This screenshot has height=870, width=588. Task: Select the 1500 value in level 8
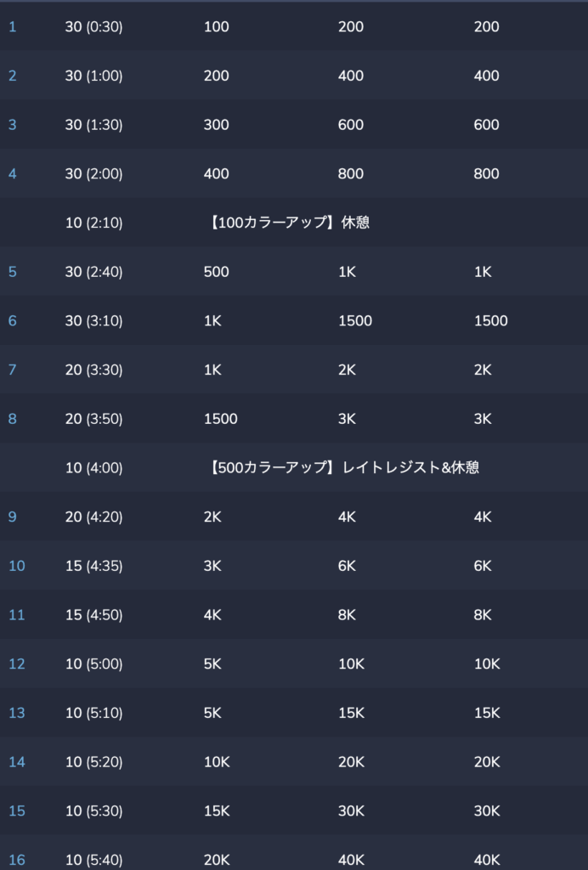[x=220, y=419]
